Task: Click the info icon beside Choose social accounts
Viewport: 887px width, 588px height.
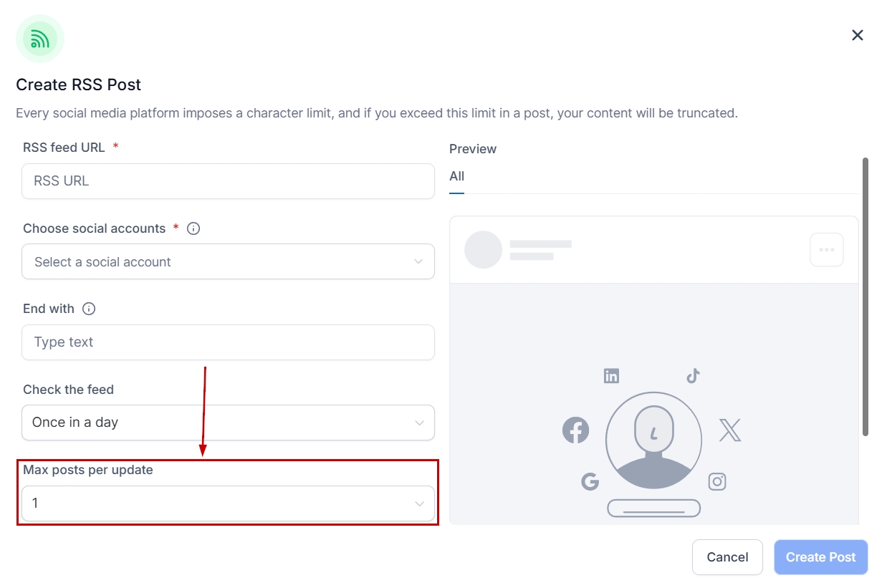Action: pyautogui.click(x=193, y=228)
